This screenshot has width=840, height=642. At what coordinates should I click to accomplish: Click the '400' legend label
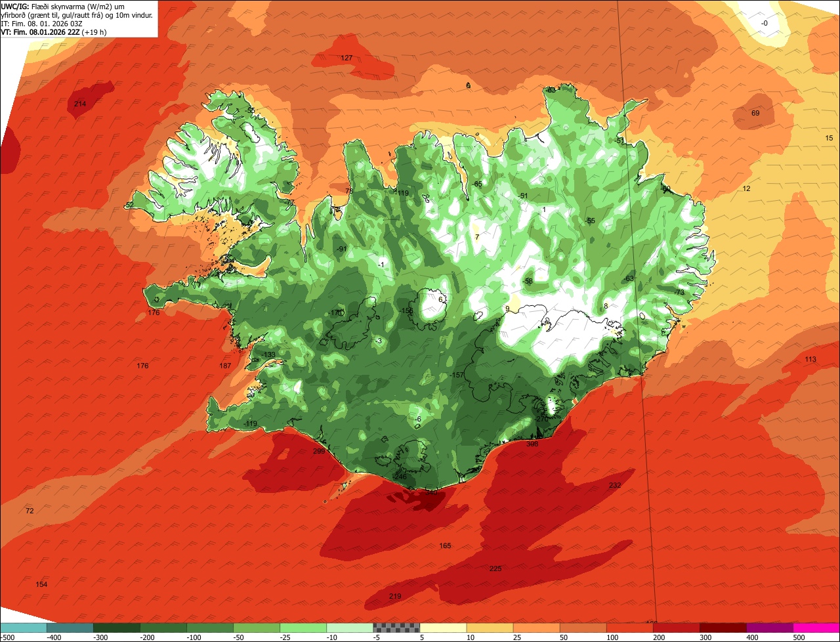751,637
